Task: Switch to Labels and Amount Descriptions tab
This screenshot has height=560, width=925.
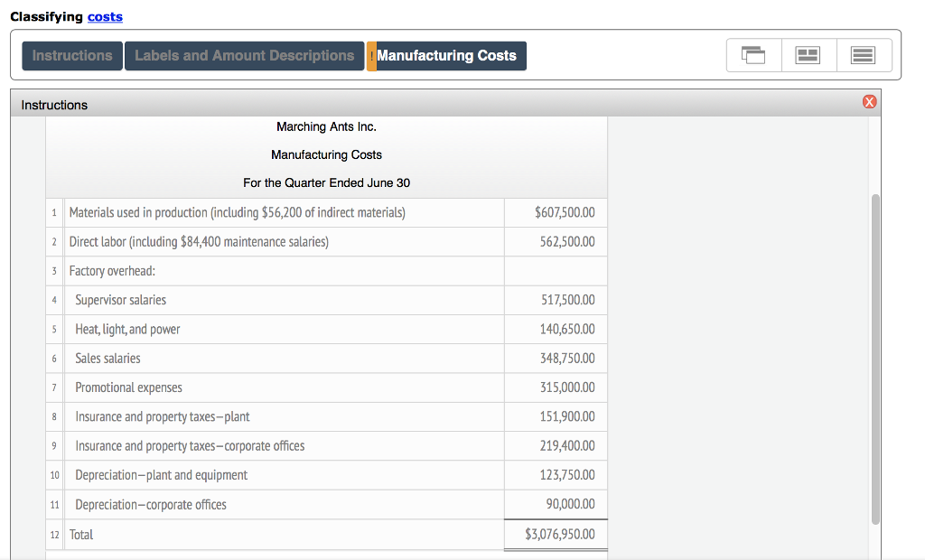Action: (x=244, y=56)
